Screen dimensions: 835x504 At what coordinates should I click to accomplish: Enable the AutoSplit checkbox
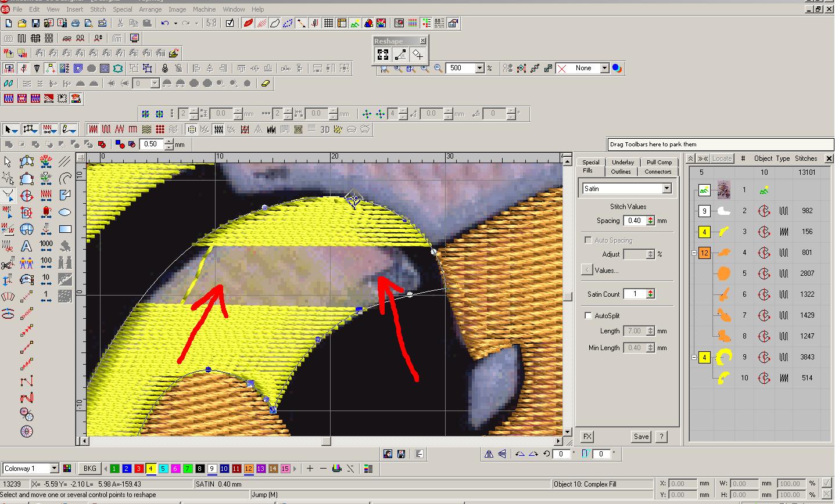click(588, 316)
